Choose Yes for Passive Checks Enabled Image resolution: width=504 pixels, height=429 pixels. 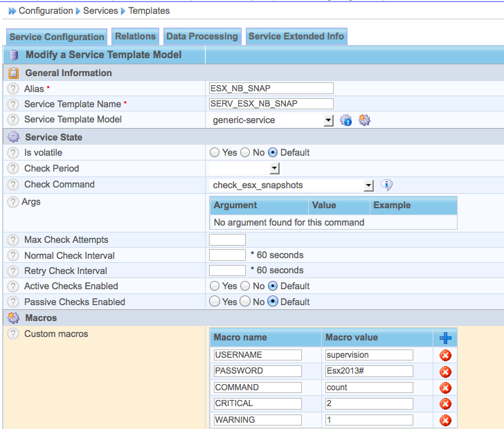pos(215,302)
